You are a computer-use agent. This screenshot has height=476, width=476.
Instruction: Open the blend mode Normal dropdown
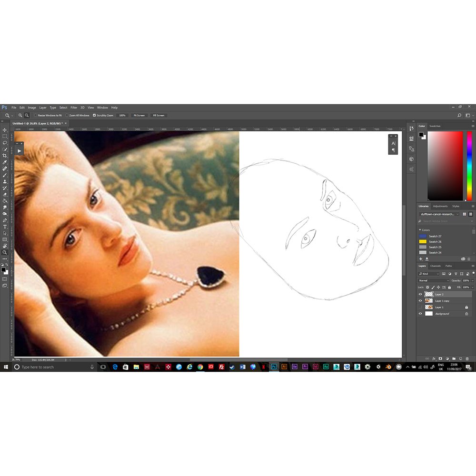coord(434,280)
